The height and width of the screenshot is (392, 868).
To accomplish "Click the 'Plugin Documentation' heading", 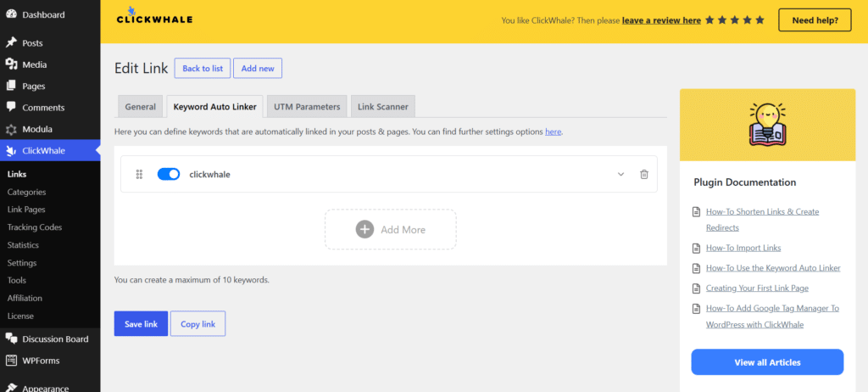I will click(744, 182).
